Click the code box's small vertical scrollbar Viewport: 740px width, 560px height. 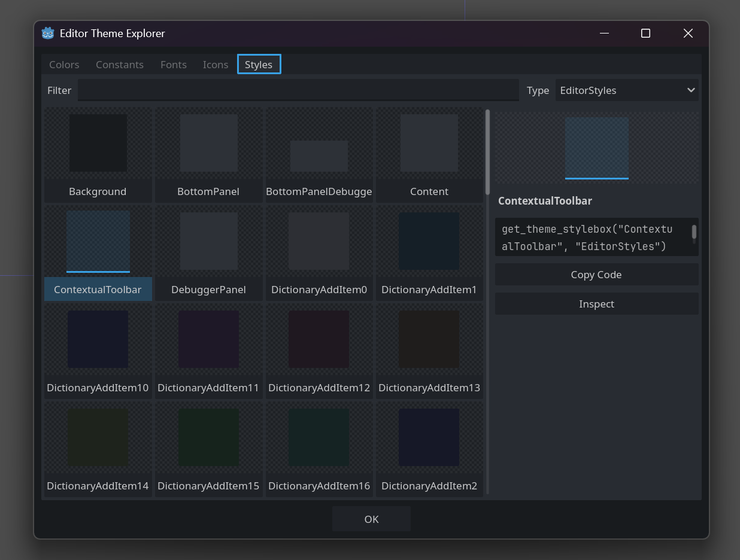pyautogui.click(x=694, y=233)
